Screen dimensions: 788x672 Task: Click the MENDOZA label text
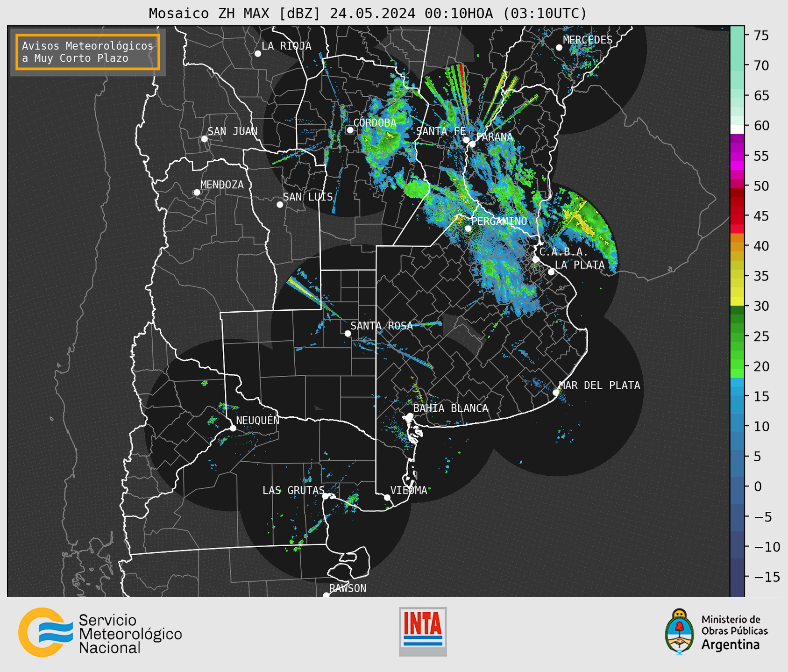[222, 185]
